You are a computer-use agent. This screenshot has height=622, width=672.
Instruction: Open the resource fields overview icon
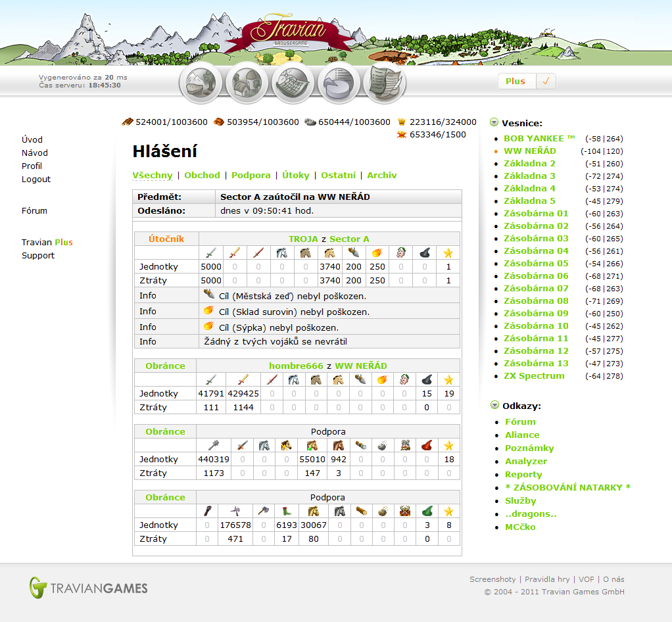(201, 84)
